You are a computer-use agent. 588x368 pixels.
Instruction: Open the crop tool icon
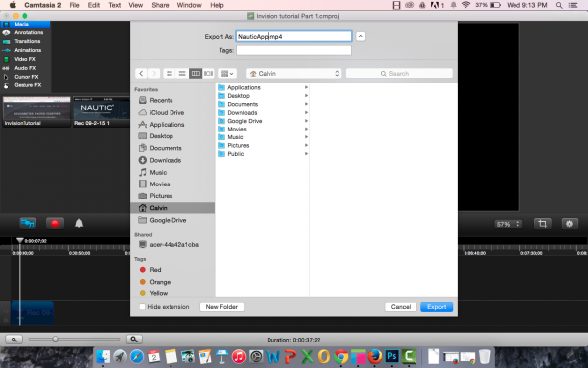pyautogui.click(x=542, y=224)
